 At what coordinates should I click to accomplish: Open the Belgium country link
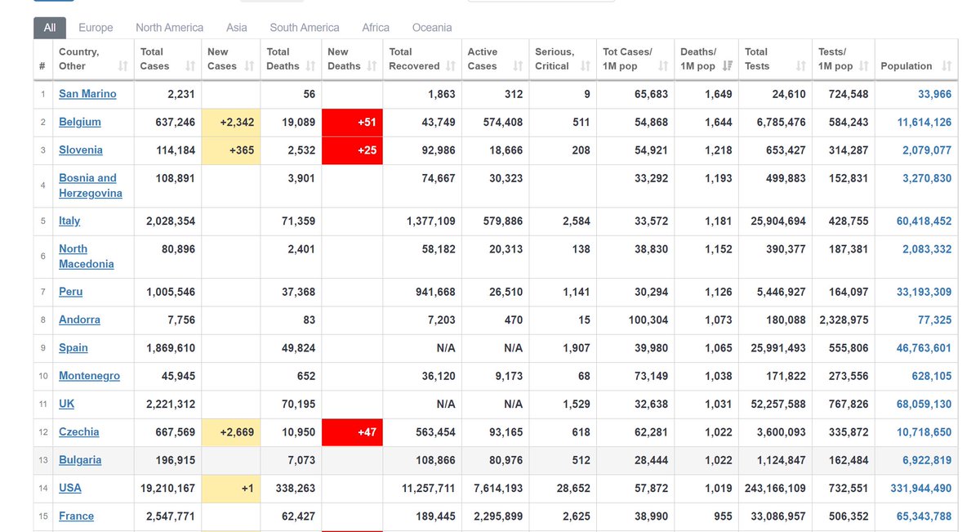pyautogui.click(x=80, y=122)
